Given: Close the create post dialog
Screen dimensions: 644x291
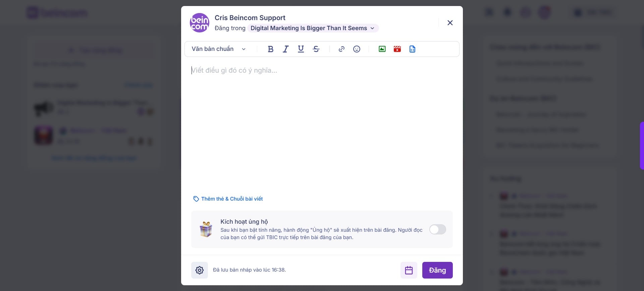Looking at the screenshot, I should coord(450,23).
